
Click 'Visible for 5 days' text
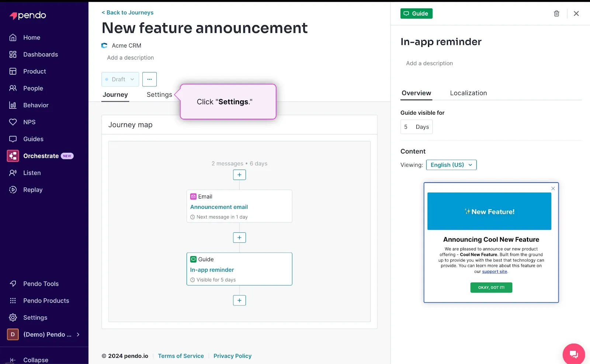[216, 280]
